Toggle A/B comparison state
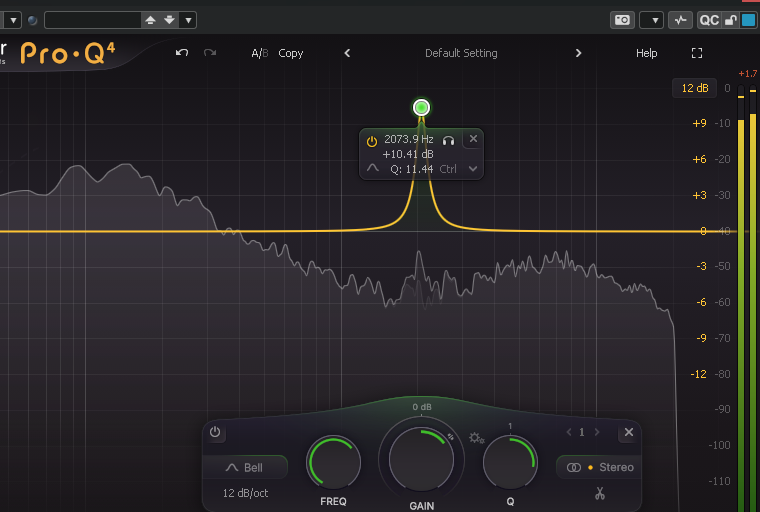Screen dimensions: 760x512 [x=259, y=53]
